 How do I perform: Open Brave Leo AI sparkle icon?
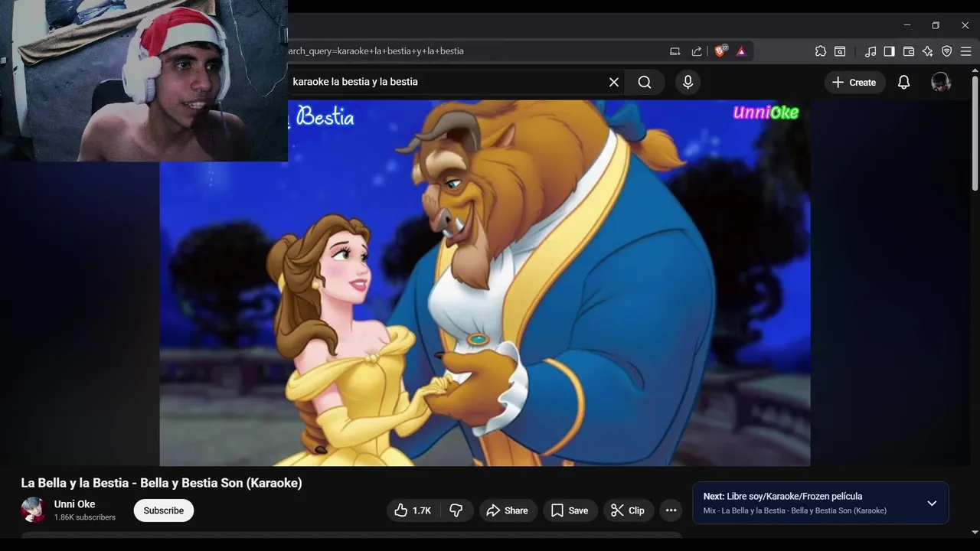pos(928,51)
